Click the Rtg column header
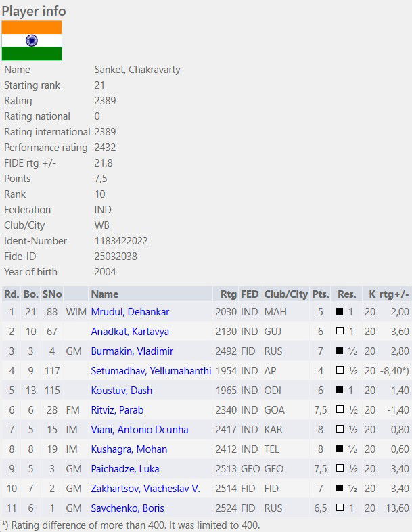The height and width of the screenshot is (532, 412). click(x=229, y=294)
